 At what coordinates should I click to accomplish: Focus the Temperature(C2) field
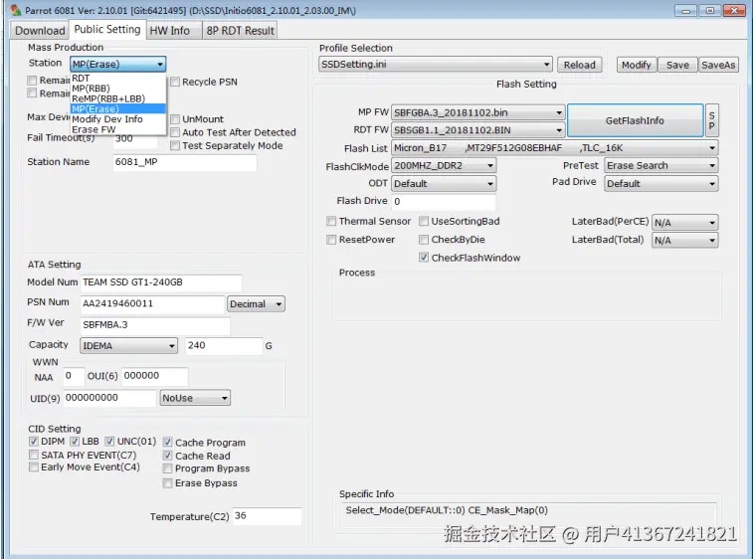coord(267,516)
